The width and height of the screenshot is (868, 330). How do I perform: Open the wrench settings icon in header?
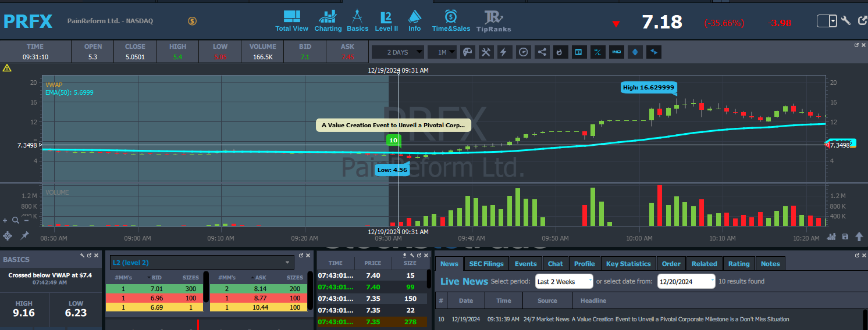pyautogui.click(x=846, y=20)
